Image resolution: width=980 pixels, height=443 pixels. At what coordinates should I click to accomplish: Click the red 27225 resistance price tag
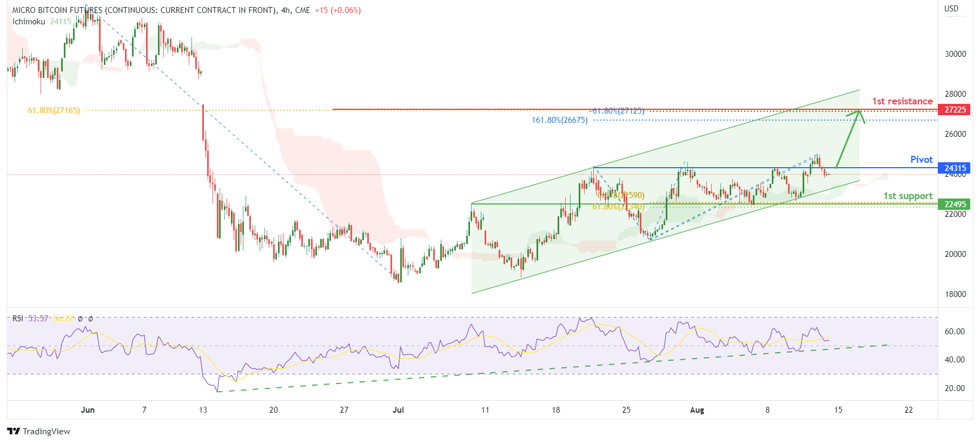pos(954,110)
